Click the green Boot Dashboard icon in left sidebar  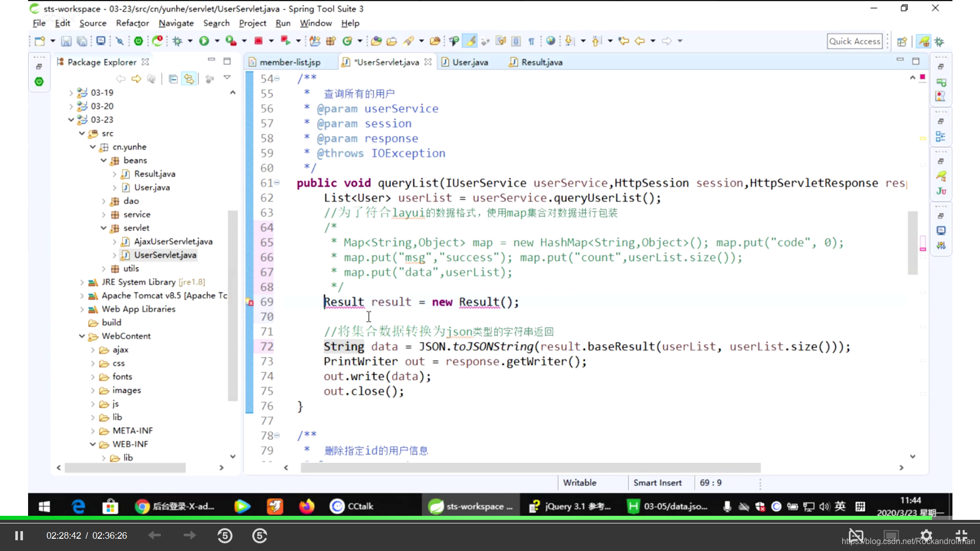point(39,82)
